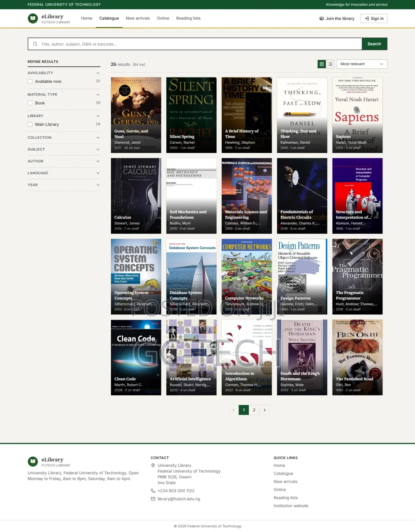
Task: Open Structure and Interpretation cover
Action: point(358,196)
